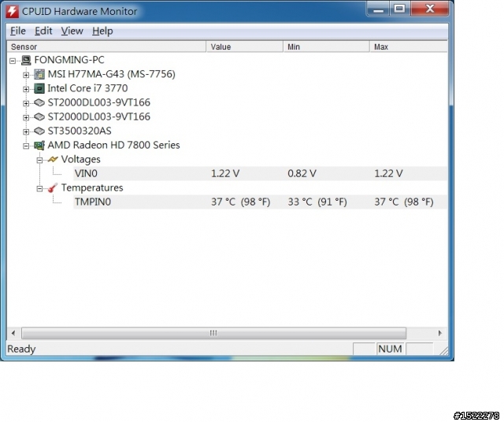This screenshot has width=504, height=422.
Task: Click the FONGMING-PC computer icon
Action: click(26, 60)
